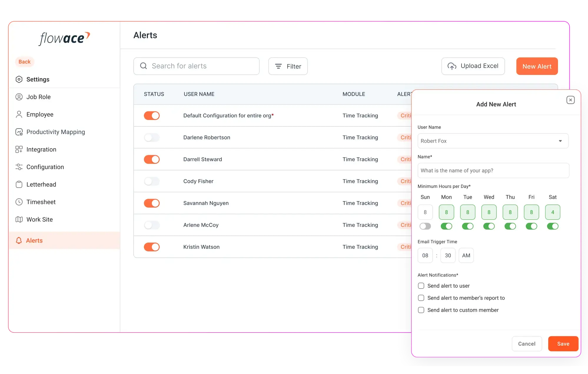Click Back navigation link in sidebar
Screen dimensions: 588x374
click(x=24, y=62)
